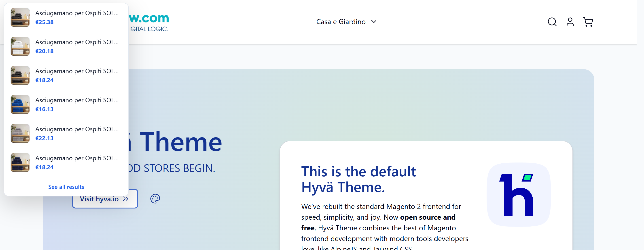Viewport: 644px width, 250px height.
Task: Select the towel result priced €25.38
Action: coord(66,17)
